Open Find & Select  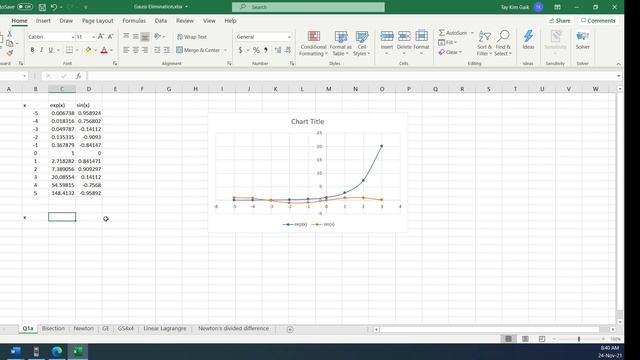click(503, 43)
